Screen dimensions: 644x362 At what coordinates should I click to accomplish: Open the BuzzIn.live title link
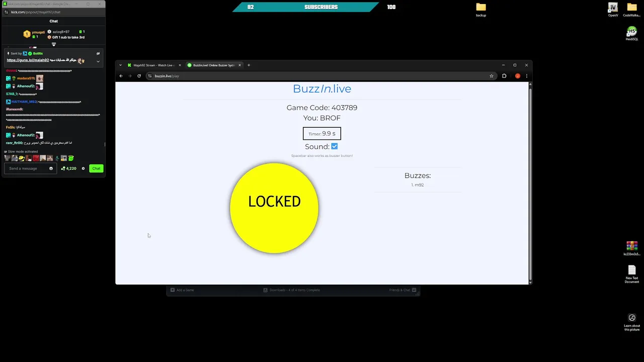tap(322, 88)
